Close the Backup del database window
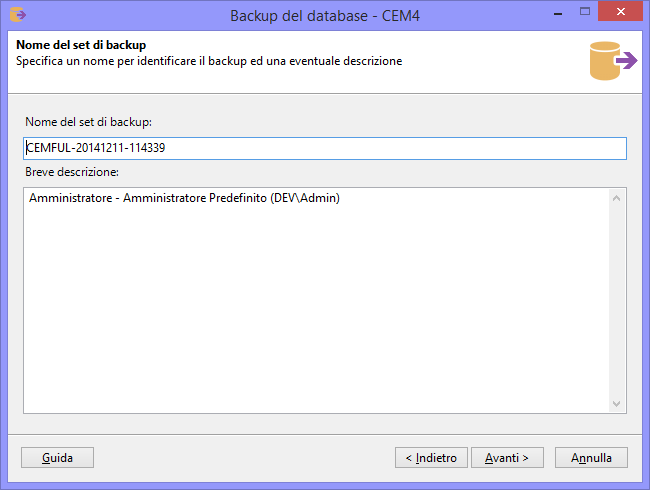The height and width of the screenshot is (490, 650). pyautogui.click(x=621, y=11)
